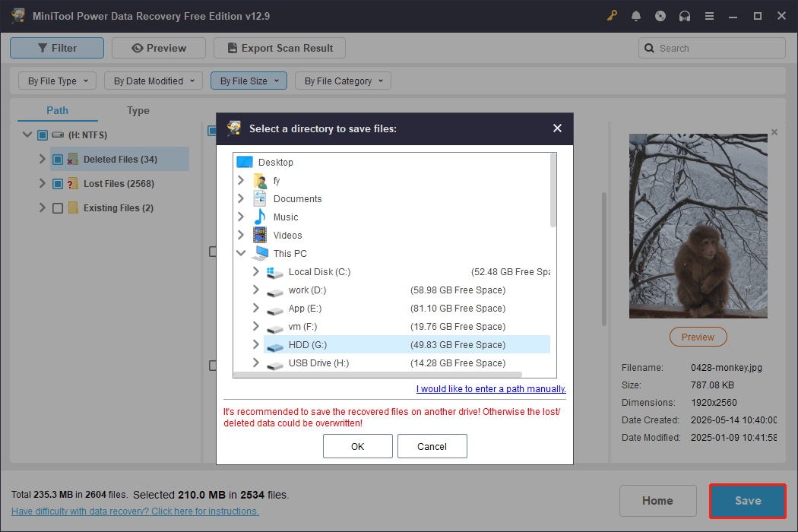Screen dimensions: 798x532
Task: Click the work (D:) drive icon
Action: [275, 292]
